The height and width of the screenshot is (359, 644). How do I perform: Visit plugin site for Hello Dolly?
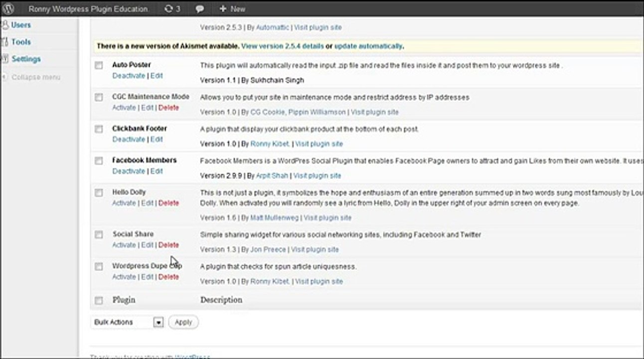[327, 218]
